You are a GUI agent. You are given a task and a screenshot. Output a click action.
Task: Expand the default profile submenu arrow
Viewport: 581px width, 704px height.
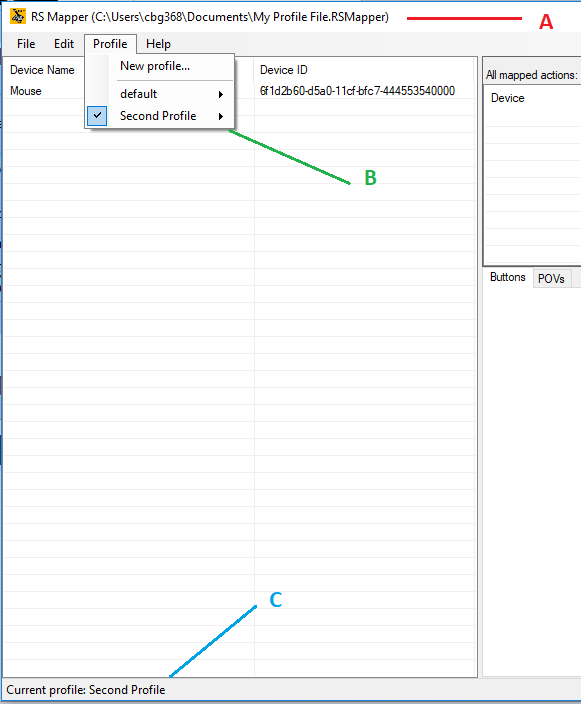pyautogui.click(x=221, y=94)
